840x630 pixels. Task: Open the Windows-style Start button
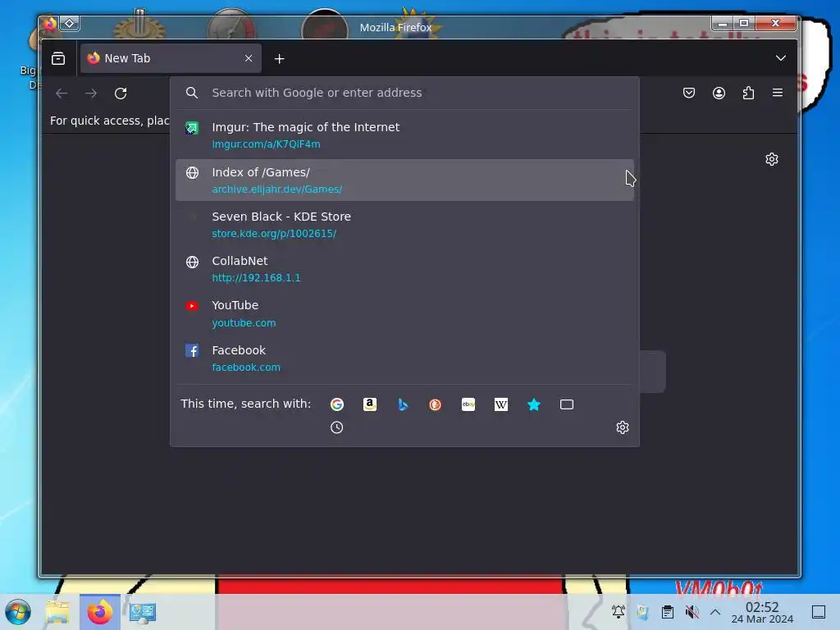point(18,612)
